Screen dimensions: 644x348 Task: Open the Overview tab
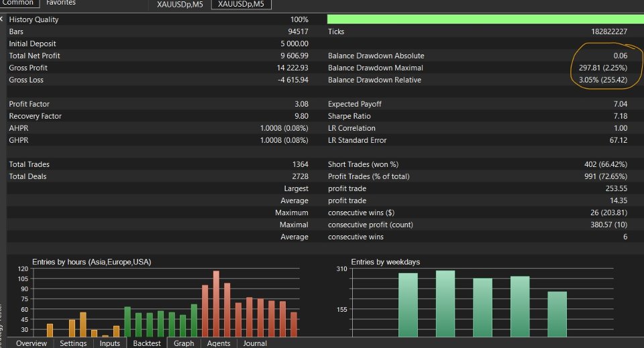[x=32, y=343]
